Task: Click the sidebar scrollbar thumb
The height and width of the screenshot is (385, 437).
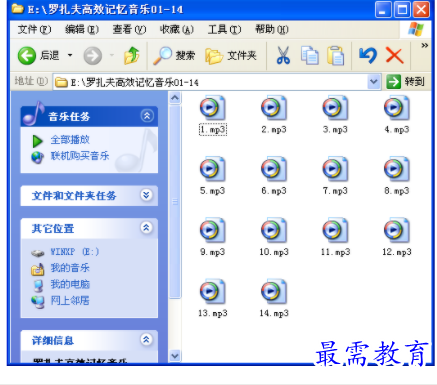Action: pos(175,201)
